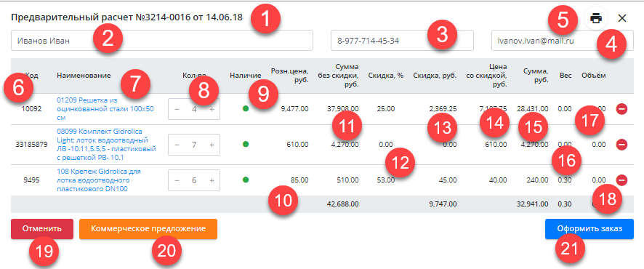644x269 pixels.
Task: Click discount amount 45.00 in Крепеж row
Action: [448, 180]
